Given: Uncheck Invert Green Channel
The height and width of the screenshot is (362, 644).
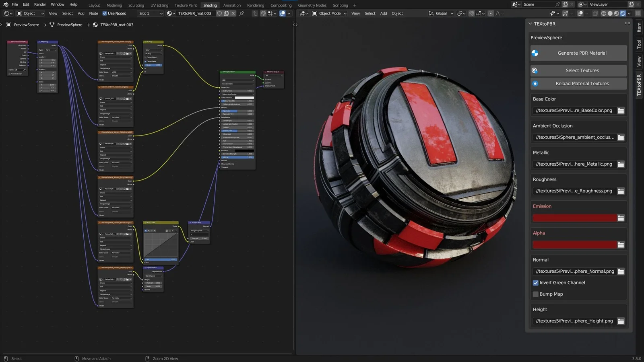Looking at the screenshot, I should click(536, 282).
